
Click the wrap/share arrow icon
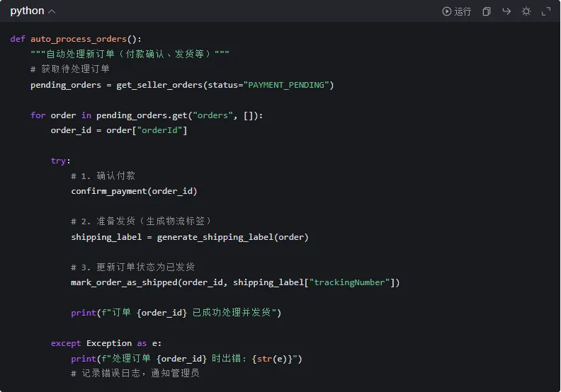pos(506,11)
